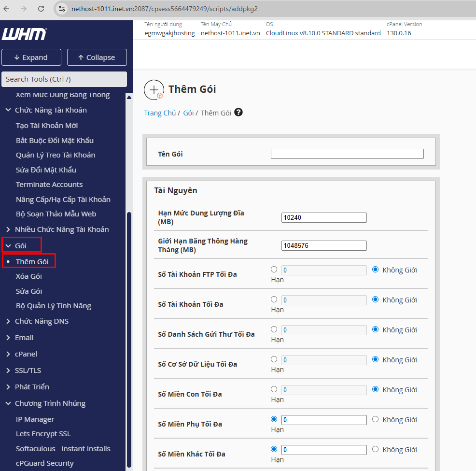Image resolution: width=476 pixels, height=471 pixels.
Task: Open Softaculous - Instant Installs
Action: 63,448
